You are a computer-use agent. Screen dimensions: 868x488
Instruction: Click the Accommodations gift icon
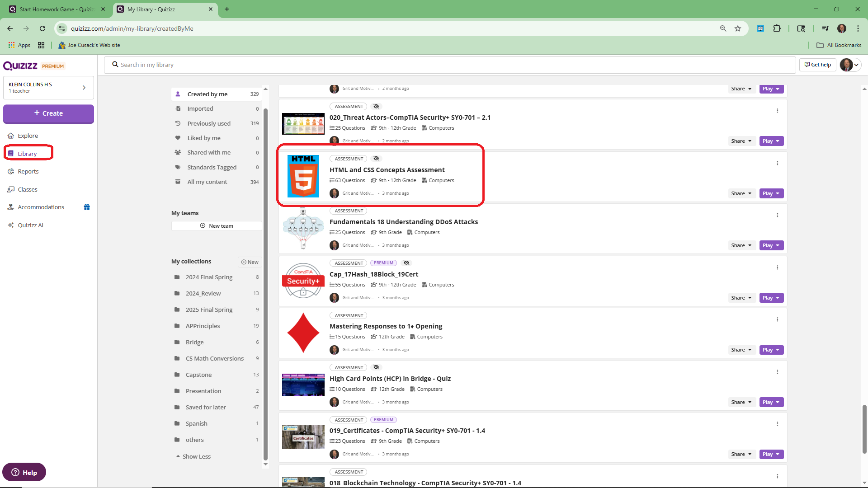(x=87, y=207)
